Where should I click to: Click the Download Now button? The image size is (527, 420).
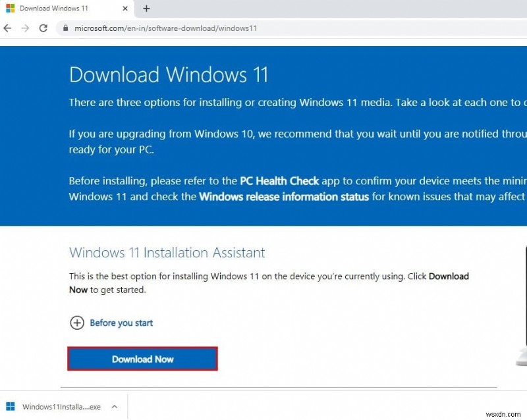point(142,359)
